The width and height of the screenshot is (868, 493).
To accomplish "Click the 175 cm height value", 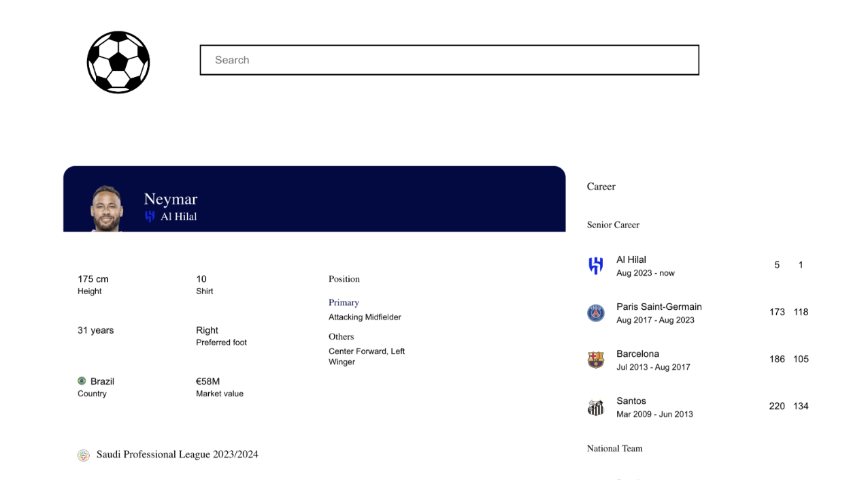I will [93, 279].
